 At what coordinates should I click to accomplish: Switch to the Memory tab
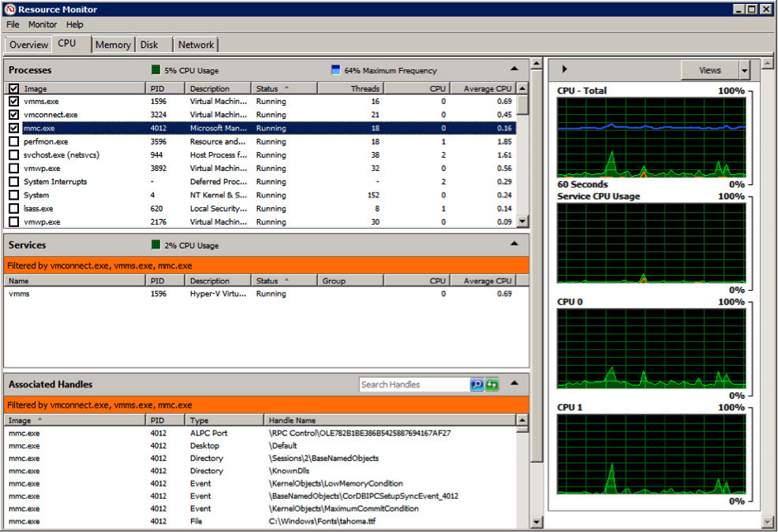tap(112, 45)
